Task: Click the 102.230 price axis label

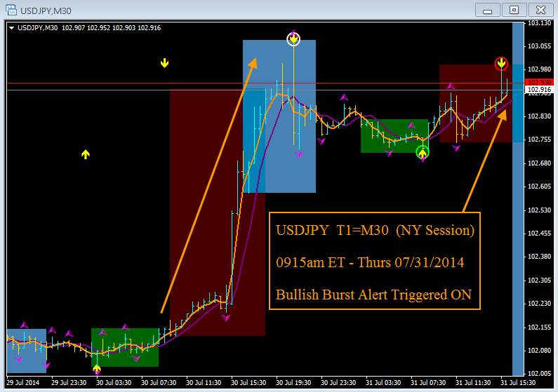Action: tap(539, 304)
